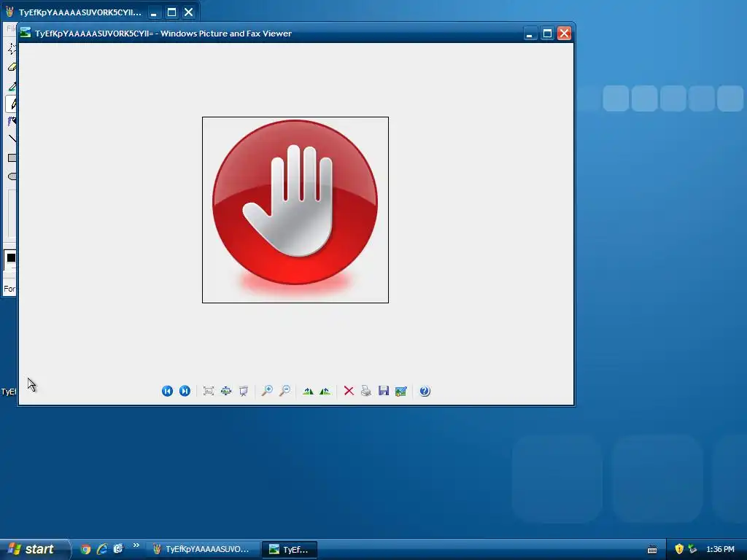This screenshot has height=560, width=747.
Task: Switch to Picture Viewer taskbar button TyEf
Action: [290, 549]
